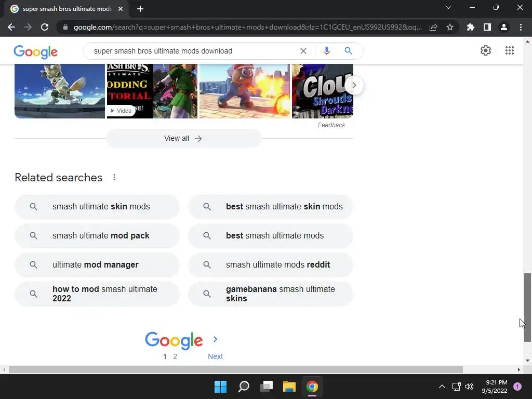Clear the Google search box text

(x=303, y=51)
